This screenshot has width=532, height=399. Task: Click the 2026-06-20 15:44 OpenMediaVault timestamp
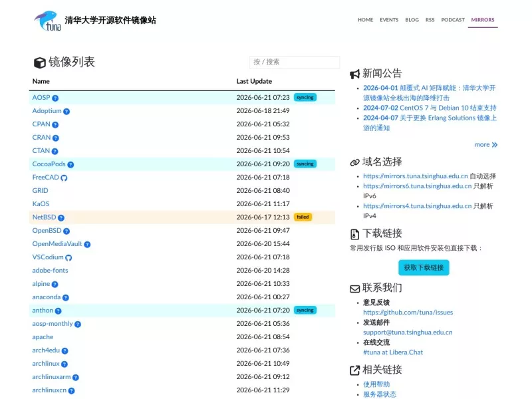[263, 244]
